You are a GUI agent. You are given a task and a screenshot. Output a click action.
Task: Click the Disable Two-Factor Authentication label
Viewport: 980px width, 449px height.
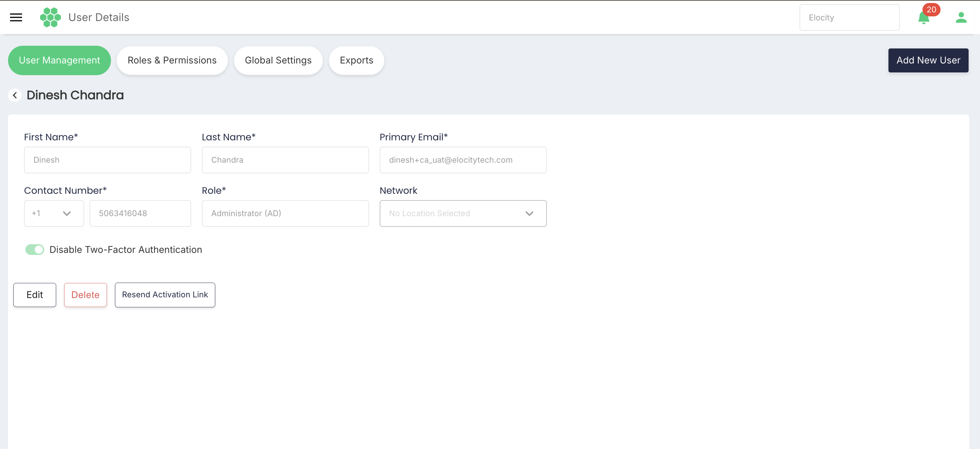coord(126,250)
